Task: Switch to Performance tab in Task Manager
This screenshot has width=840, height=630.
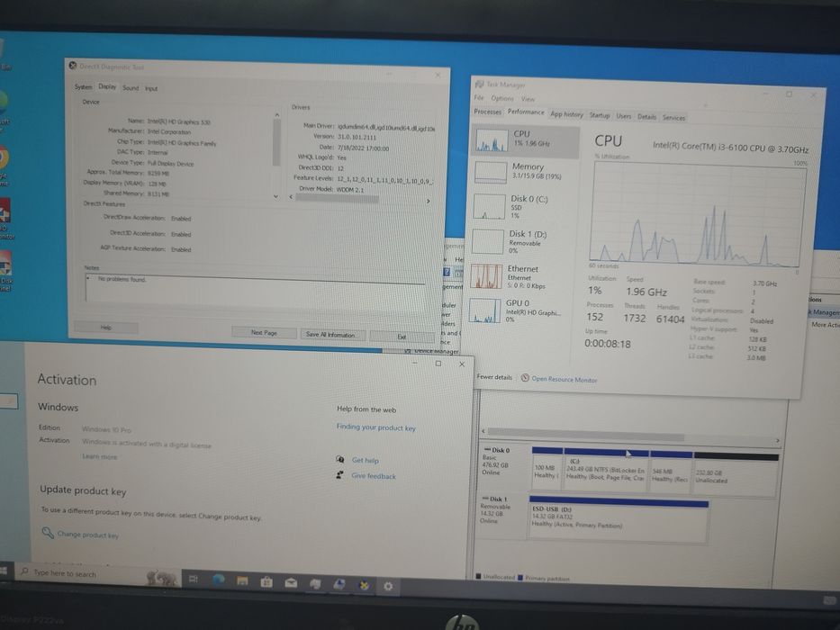Action: (526, 112)
